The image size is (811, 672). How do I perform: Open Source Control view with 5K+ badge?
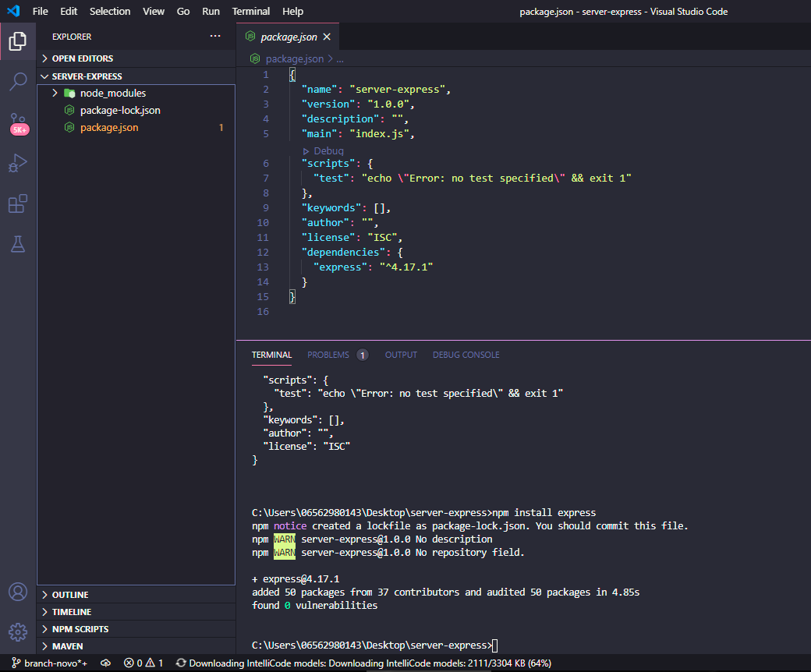tap(18, 123)
